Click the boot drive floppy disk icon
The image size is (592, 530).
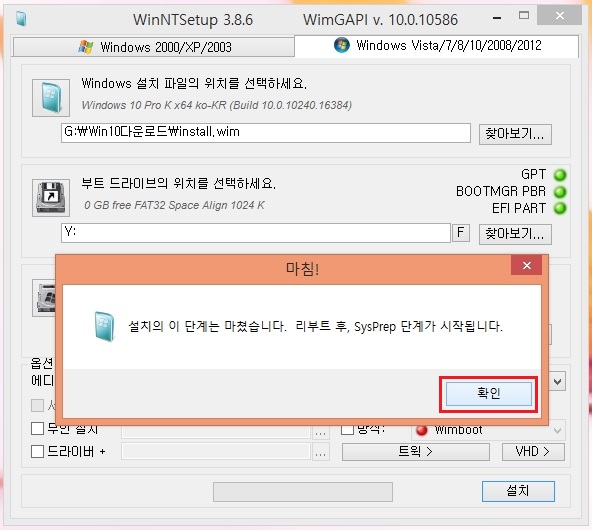51,198
